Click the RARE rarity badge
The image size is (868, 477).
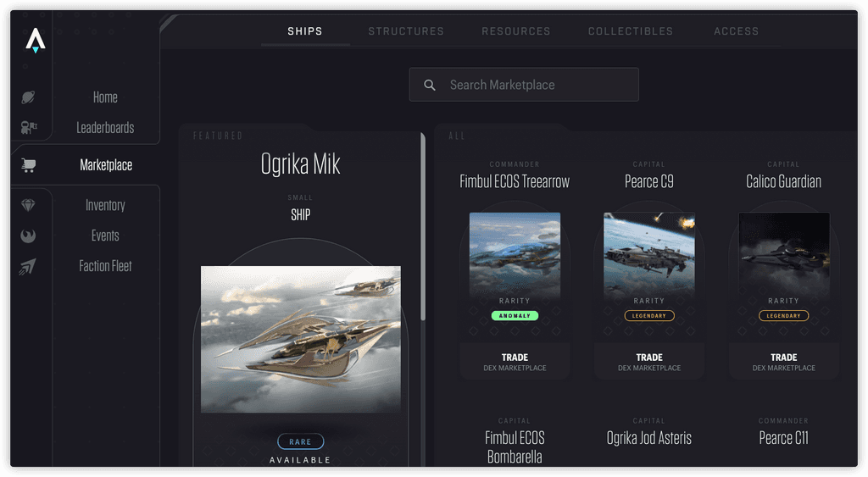[x=301, y=441]
